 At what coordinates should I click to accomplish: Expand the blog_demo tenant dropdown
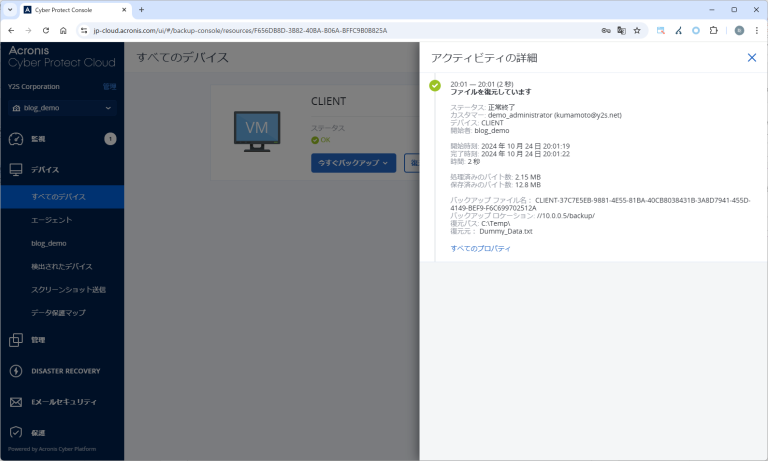tap(107, 107)
